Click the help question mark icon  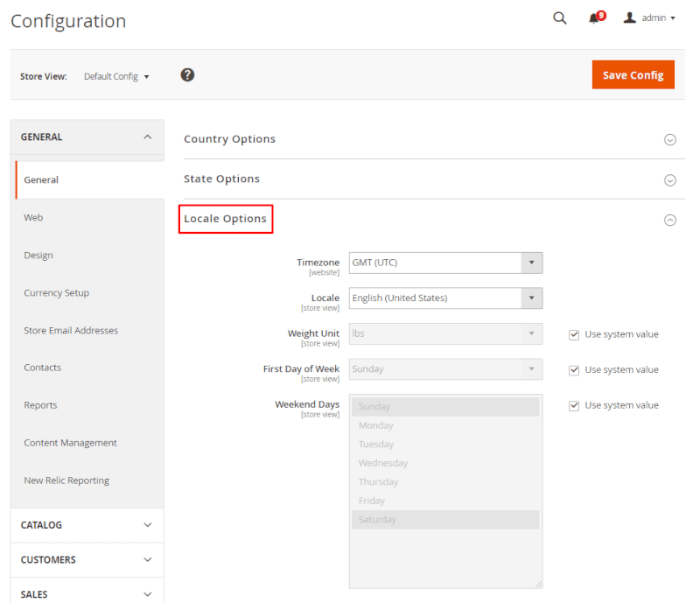pyautogui.click(x=187, y=75)
